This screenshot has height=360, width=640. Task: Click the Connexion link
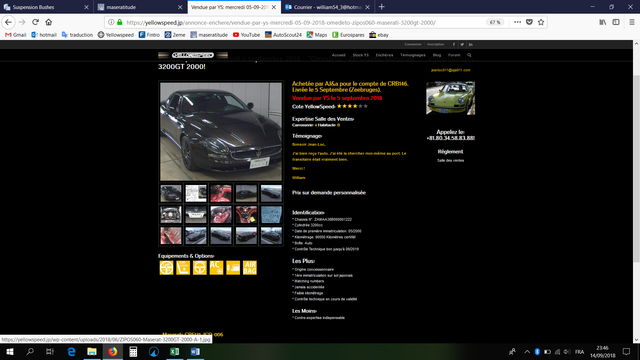(413, 44)
